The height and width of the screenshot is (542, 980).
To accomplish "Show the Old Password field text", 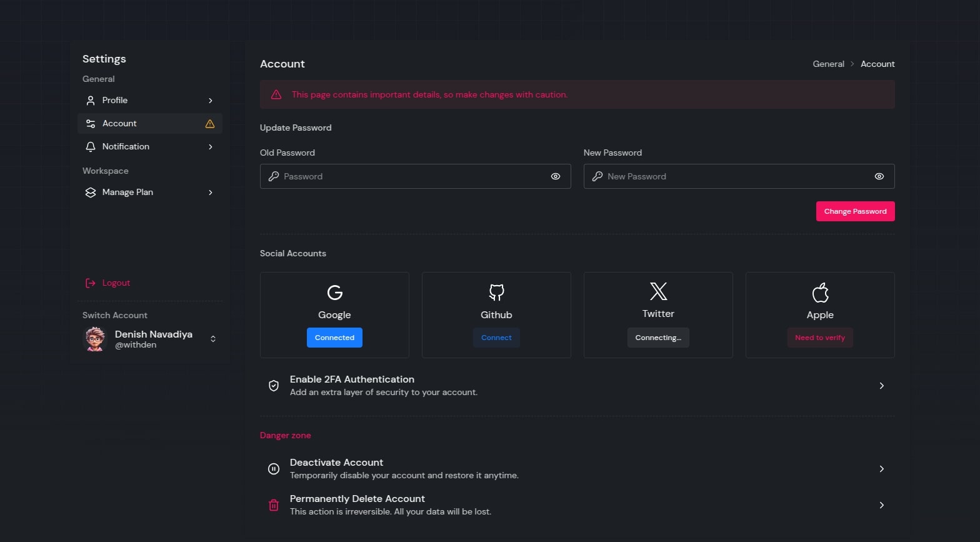I will 555,176.
